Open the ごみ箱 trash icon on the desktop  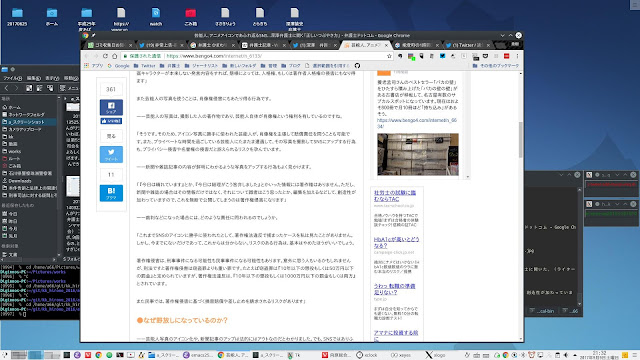pyautogui.click(x=191, y=17)
